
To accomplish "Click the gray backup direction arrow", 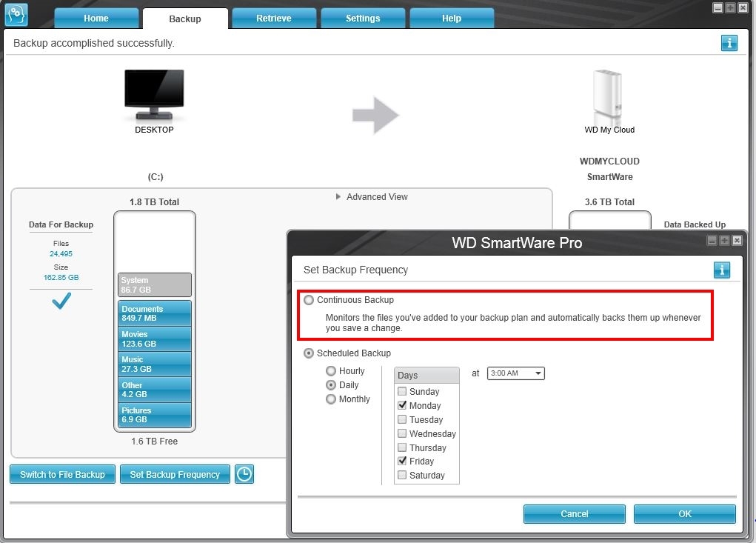I will point(375,116).
